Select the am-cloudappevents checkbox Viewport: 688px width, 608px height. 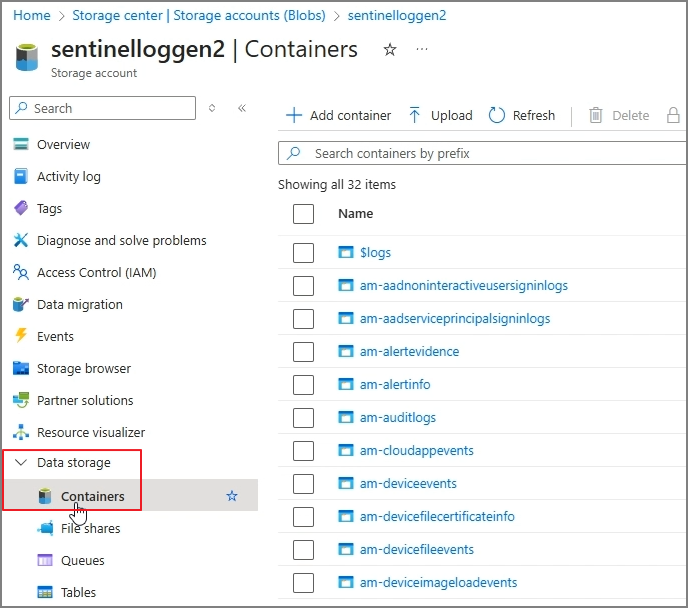point(303,451)
